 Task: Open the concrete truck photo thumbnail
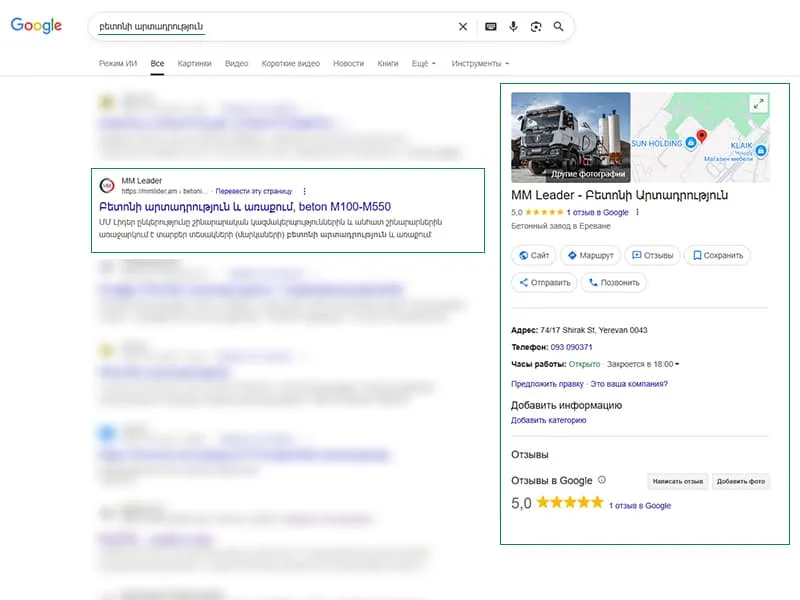point(570,137)
